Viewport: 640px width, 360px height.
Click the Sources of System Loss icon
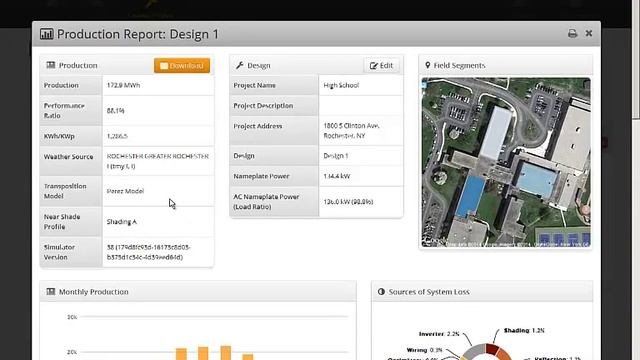point(381,292)
